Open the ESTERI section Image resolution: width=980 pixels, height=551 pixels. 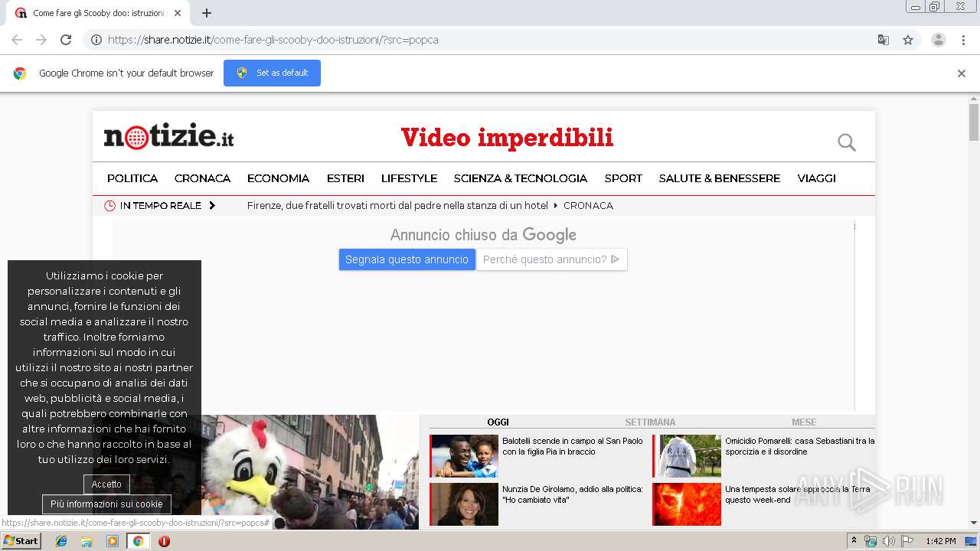tap(345, 178)
